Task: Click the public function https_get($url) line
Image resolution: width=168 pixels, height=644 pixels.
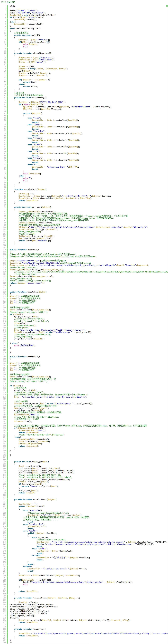Action: (31, 462)
